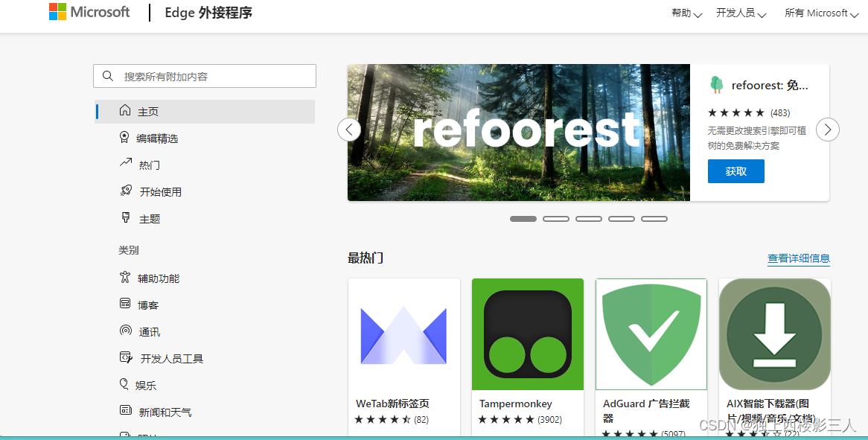This screenshot has height=440, width=868.
Task: Expand the 帮助 dropdown menu
Action: 686,13
